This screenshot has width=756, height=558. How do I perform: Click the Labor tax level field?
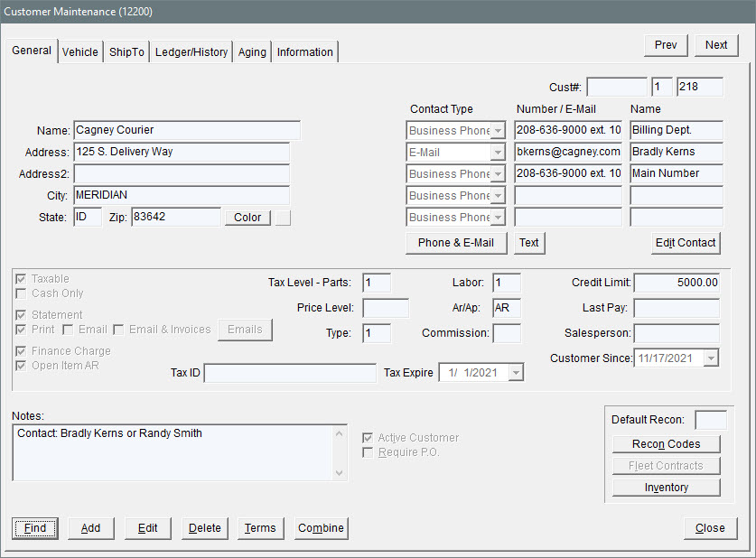click(x=507, y=283)
